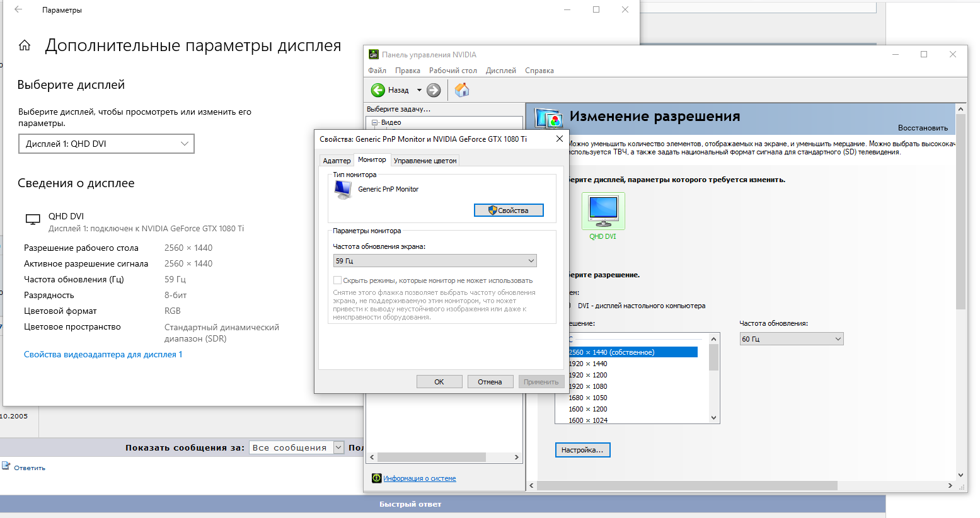Click the NVIDIA logo in the title bar
This screenshot has height=518, width=980.
tap(374, 54)
